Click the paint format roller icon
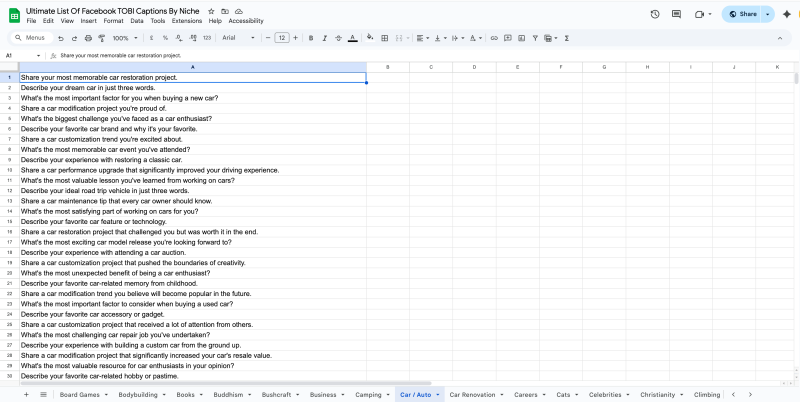 point(103,38)
